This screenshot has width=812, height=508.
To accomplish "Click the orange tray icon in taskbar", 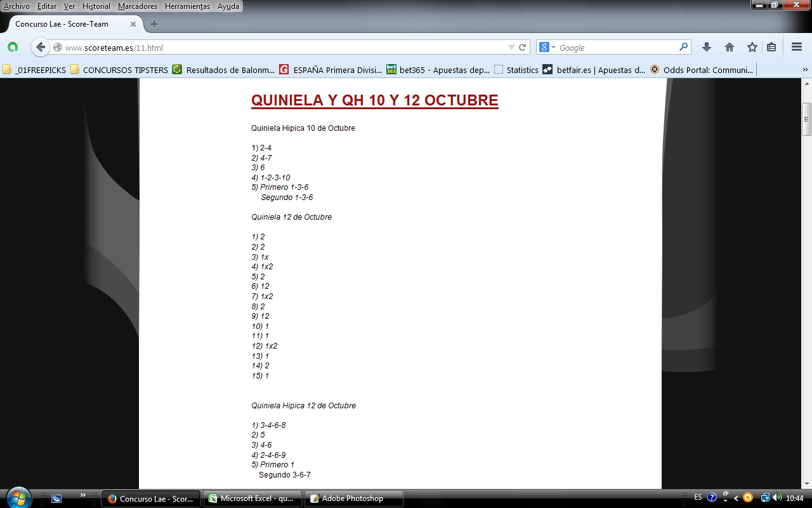I will 748,498.
